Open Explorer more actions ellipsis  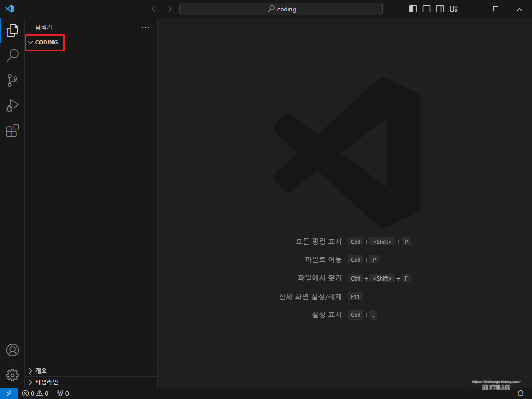tap(145, 28)
